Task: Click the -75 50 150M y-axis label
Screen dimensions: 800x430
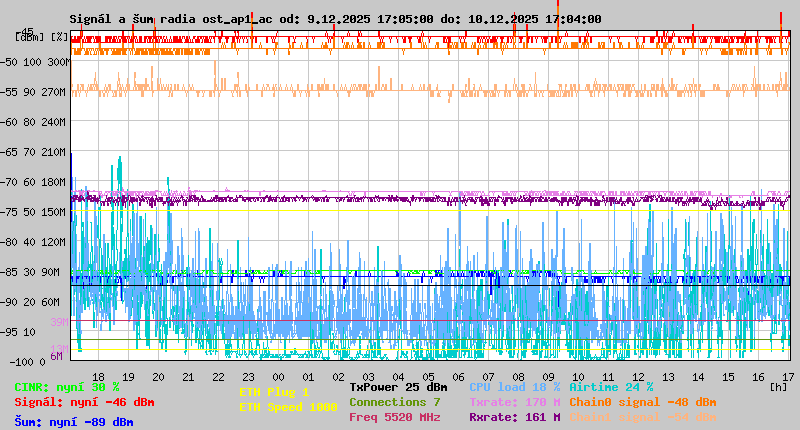Action: click(x=35, y=212)
